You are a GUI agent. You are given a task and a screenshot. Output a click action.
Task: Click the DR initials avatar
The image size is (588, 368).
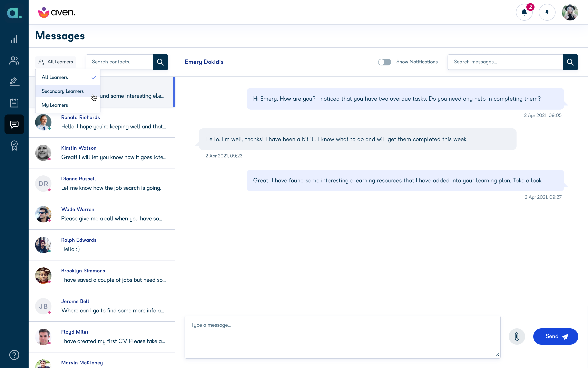[x=43, y=184]
